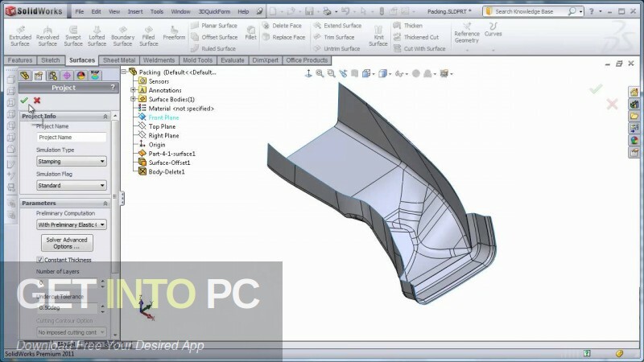Cancel the Project with red X
The image size is (644, 362).
click(x=37, y=100)
